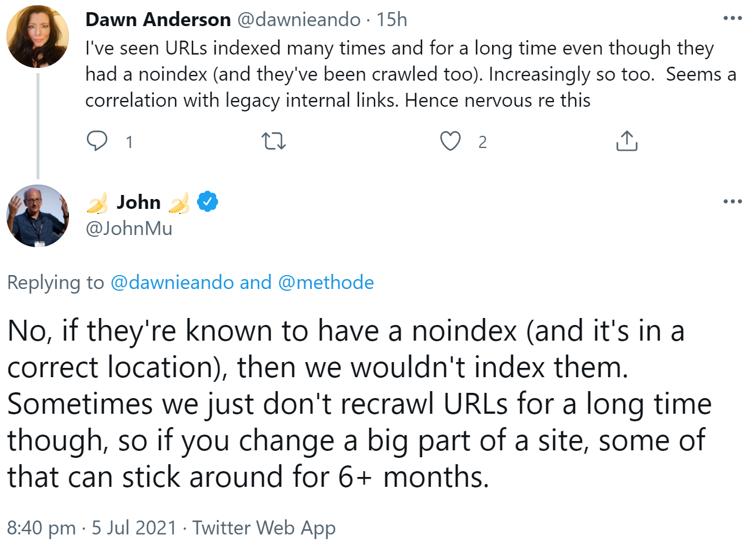756x553 pixels.
Task: Click the Twitter Web App source link
Action: pyautogui.click(x=264, y=527)
